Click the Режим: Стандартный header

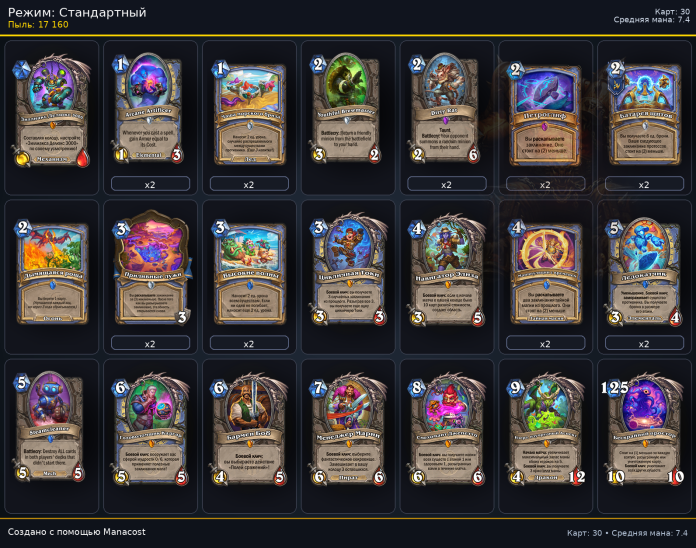[77, 12]
